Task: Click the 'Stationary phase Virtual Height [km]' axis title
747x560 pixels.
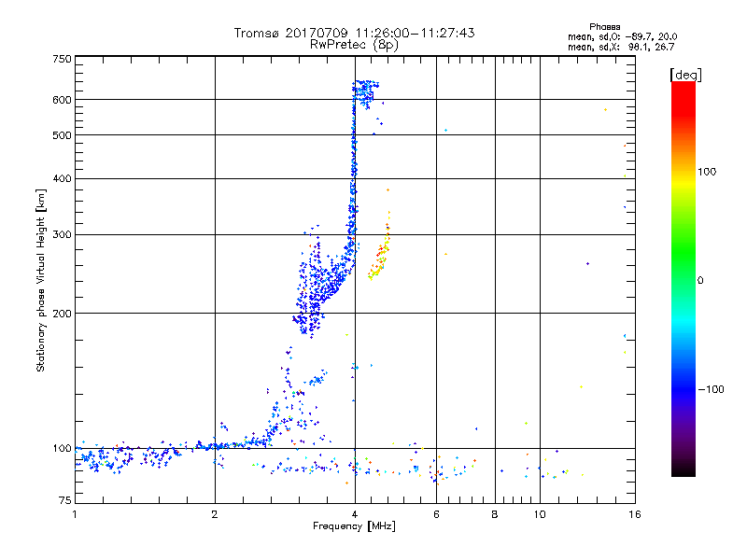Action: pos(40,280)
